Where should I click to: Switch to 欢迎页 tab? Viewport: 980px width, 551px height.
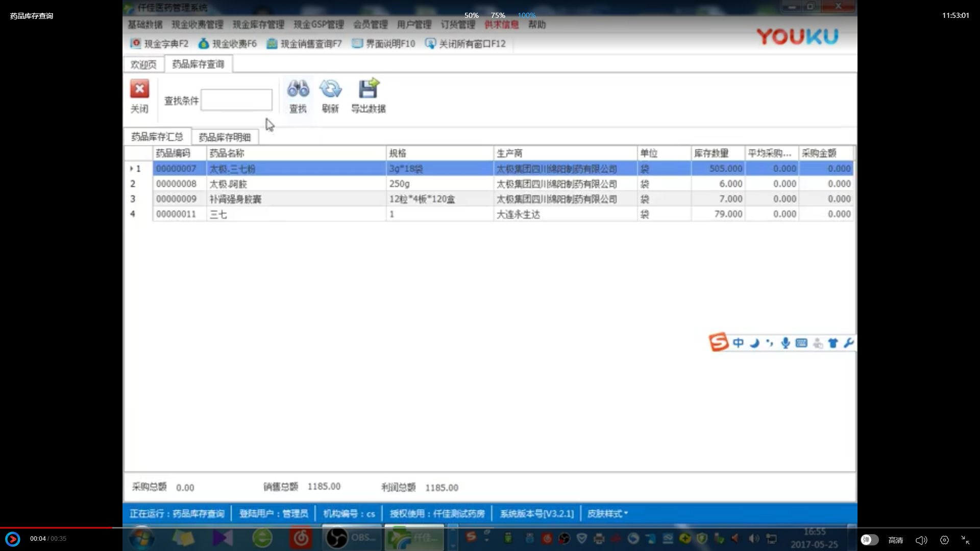click(143, 64)
